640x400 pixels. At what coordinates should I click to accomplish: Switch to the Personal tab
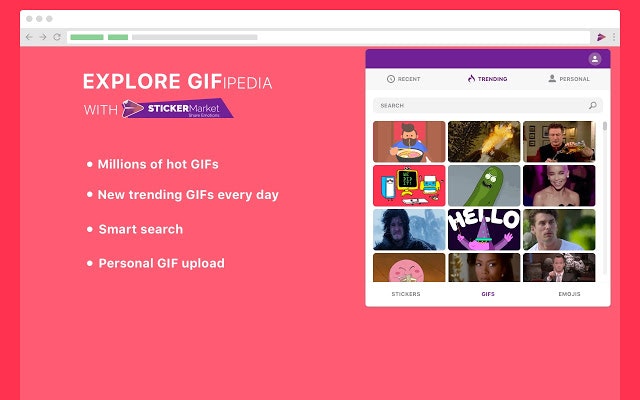coord(569,79)
